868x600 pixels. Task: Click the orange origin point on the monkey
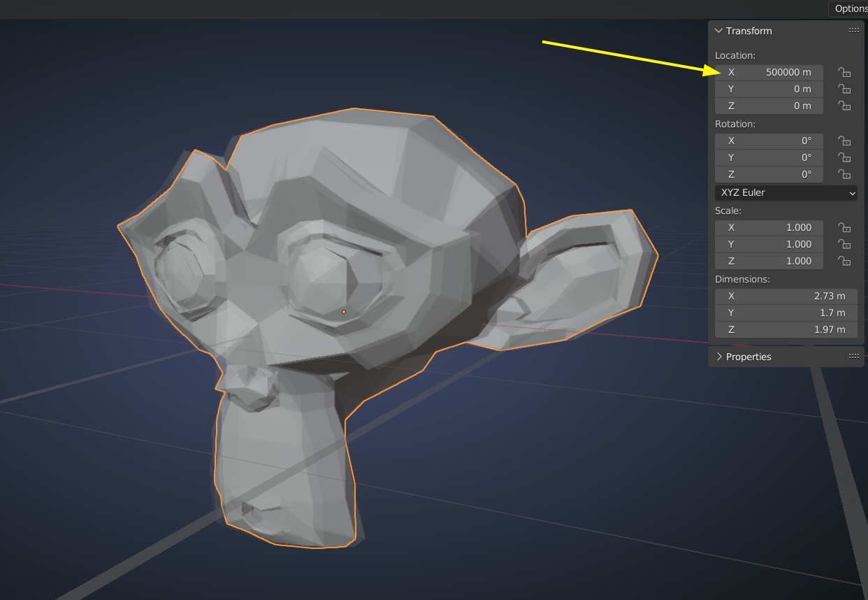[344, 311]
